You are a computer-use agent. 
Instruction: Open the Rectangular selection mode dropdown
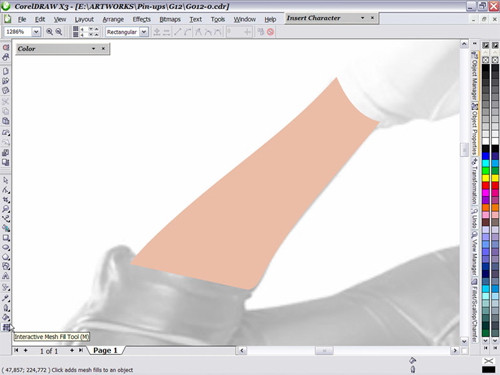[144, 32]
